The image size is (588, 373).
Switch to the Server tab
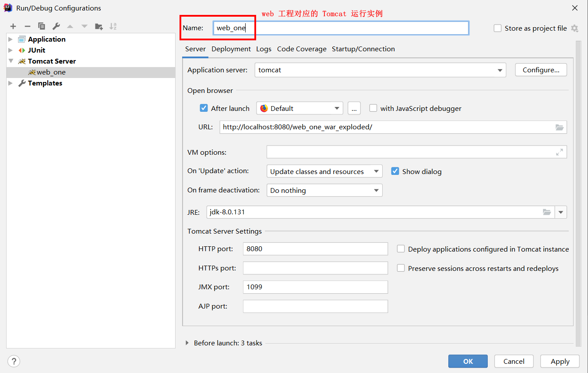click(x=195, y=49)
